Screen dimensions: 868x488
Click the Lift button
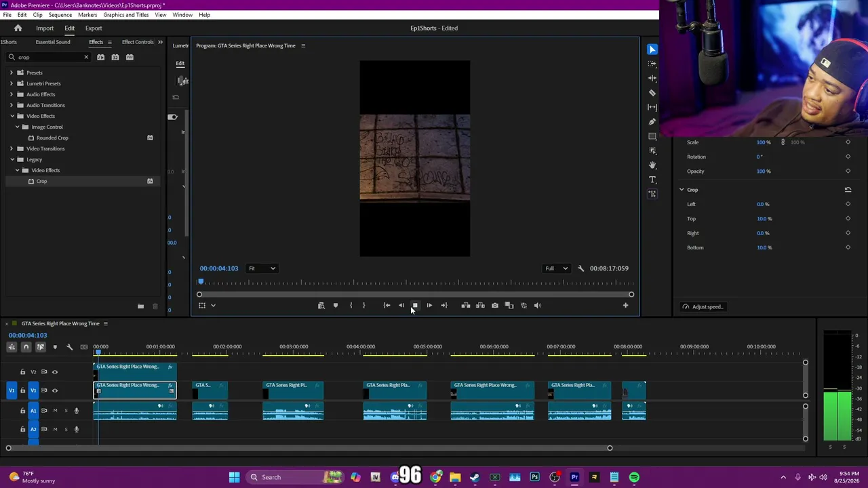coord(466,306)
